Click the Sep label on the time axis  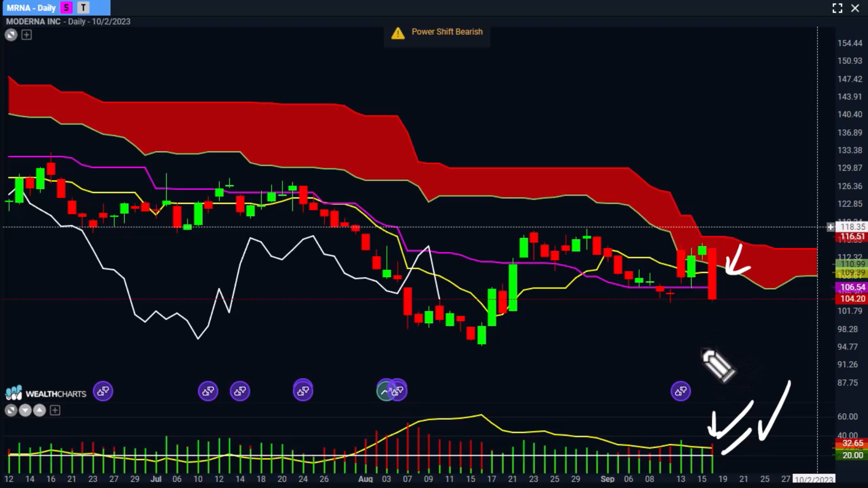608,479
